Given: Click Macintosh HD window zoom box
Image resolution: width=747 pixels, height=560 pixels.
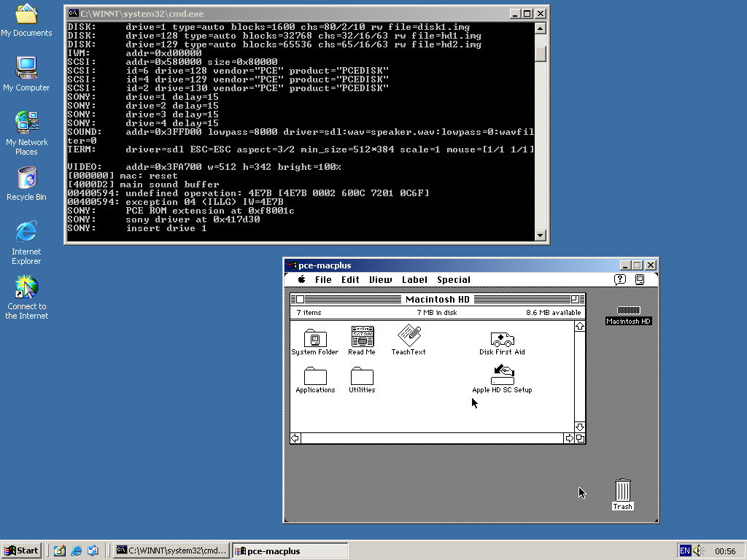Looking at the screenshot, I should click(x=575, y=299).
